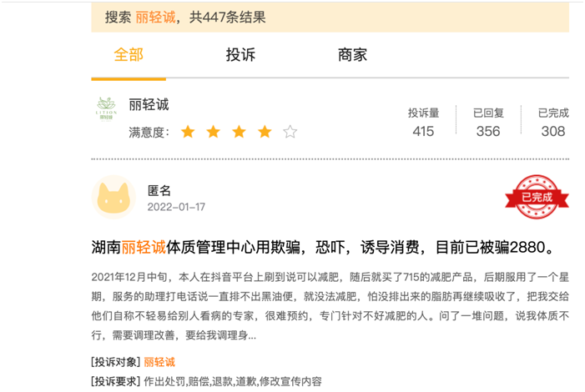Screen dimensions: 585x392
Task: Switch to the 全部 tab
Action: point(129,55)
